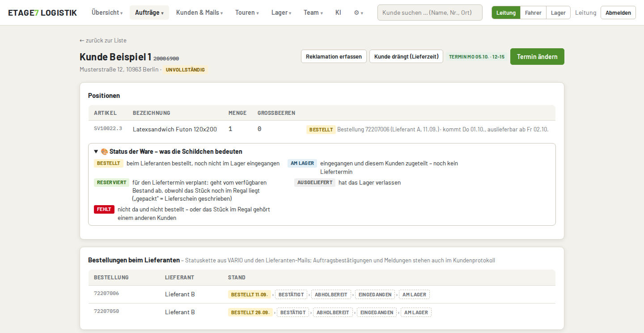The image size is (644, 333).
Task: Expand the Lager navigation menu
Action: pyautogui.click(x=281, y=13)
